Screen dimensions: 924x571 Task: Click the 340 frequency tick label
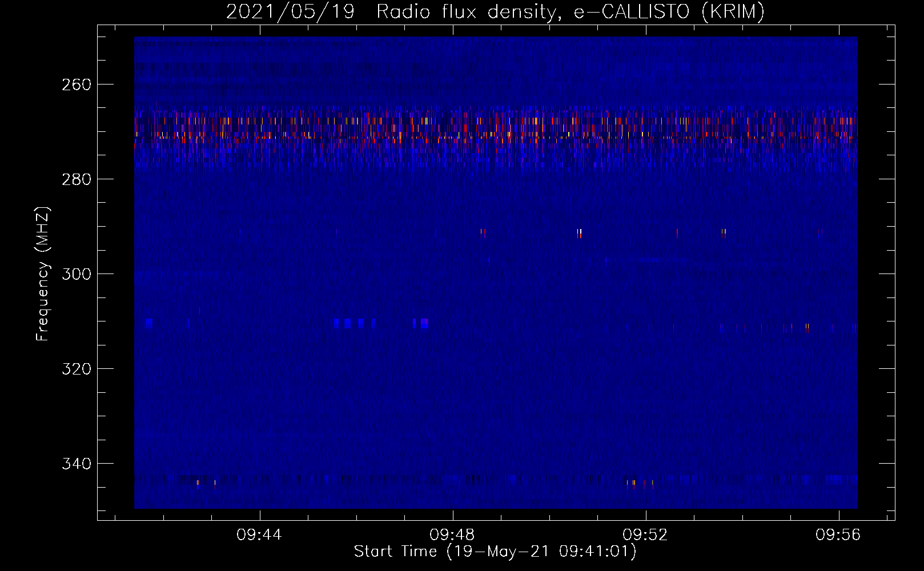click(x=76, y=464)
